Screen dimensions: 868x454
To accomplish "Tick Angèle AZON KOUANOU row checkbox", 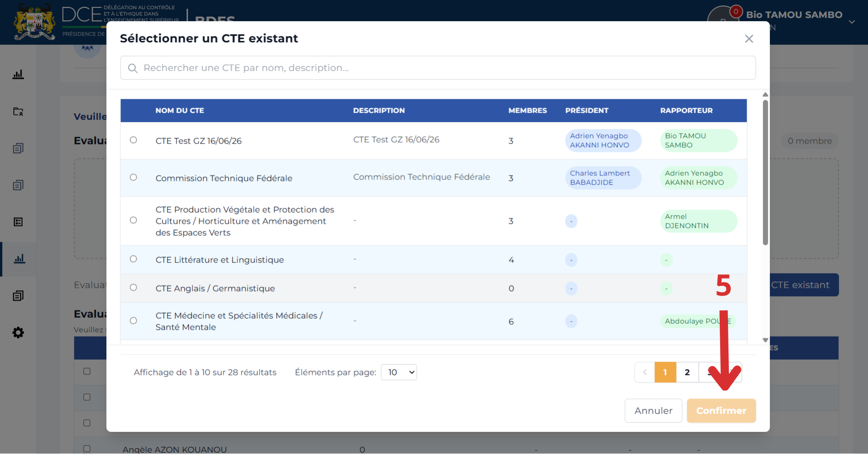I will (87, 448).
